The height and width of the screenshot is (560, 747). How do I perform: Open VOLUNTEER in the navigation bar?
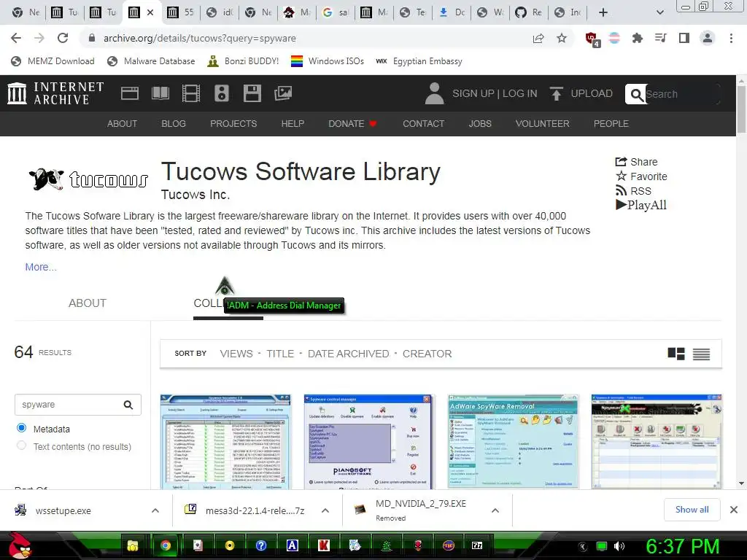[542, 124]
